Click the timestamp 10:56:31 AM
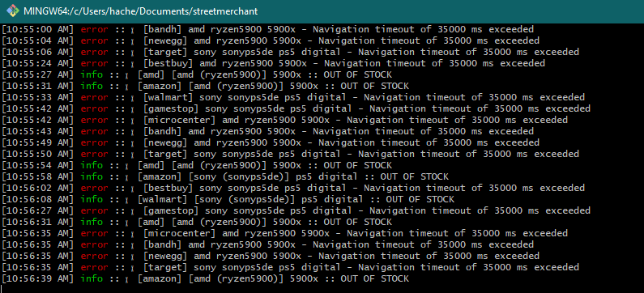Viewport: 644px width, 293px height. (x=38, y=222)
